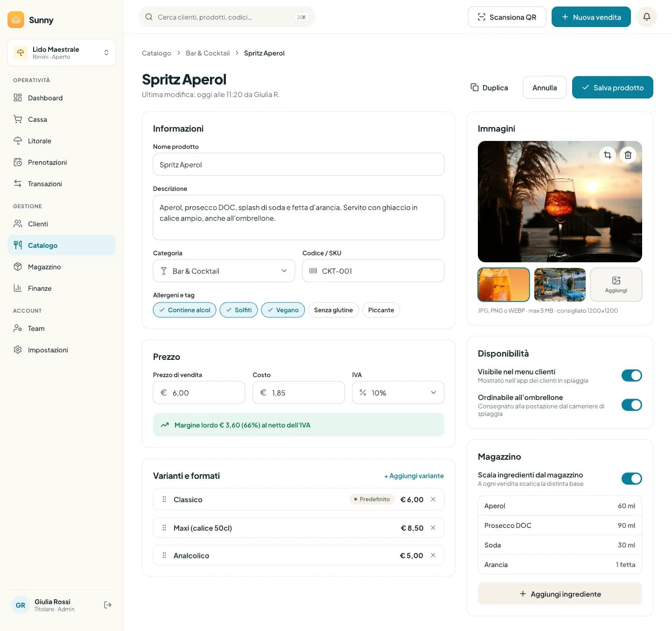
Task: Click the barcode icon in SKU field
Action: click(x=313, y=271)
